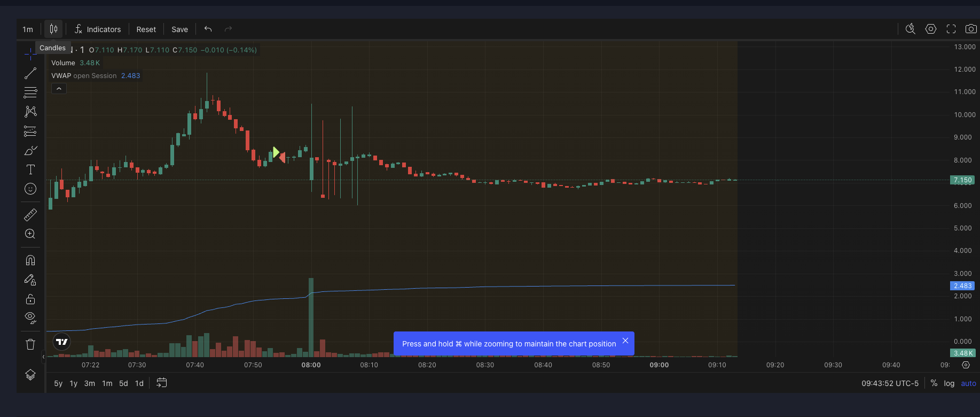Select the trend line drawing tool
980x417 pixels.
click(x=30, y=73)
